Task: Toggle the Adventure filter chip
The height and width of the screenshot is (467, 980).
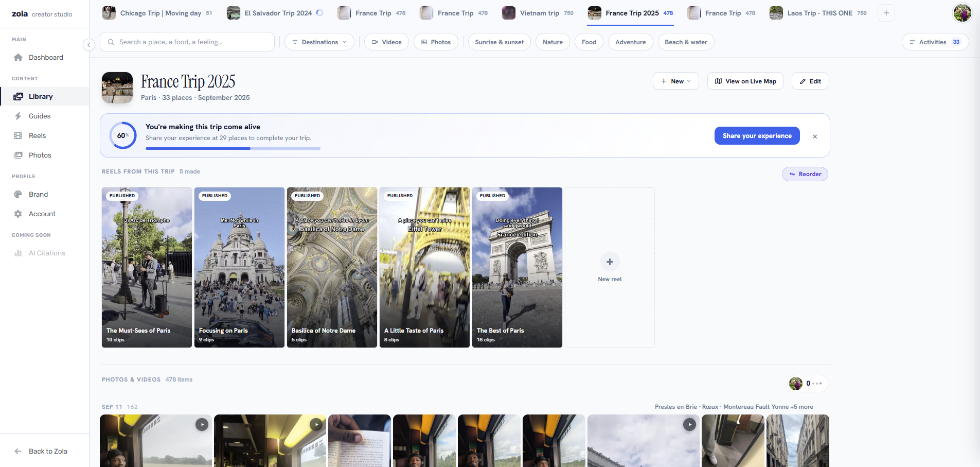Action: (631, 42)
